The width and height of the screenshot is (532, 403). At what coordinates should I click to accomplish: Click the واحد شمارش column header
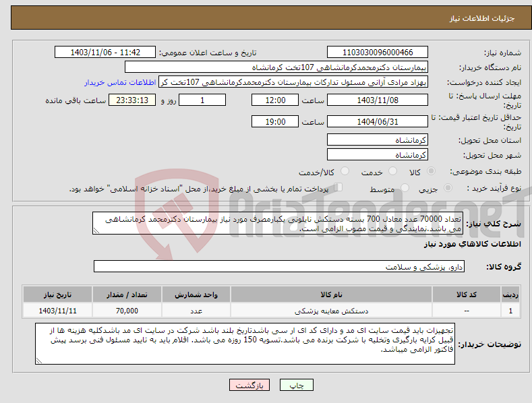click(x=196, y=294)
